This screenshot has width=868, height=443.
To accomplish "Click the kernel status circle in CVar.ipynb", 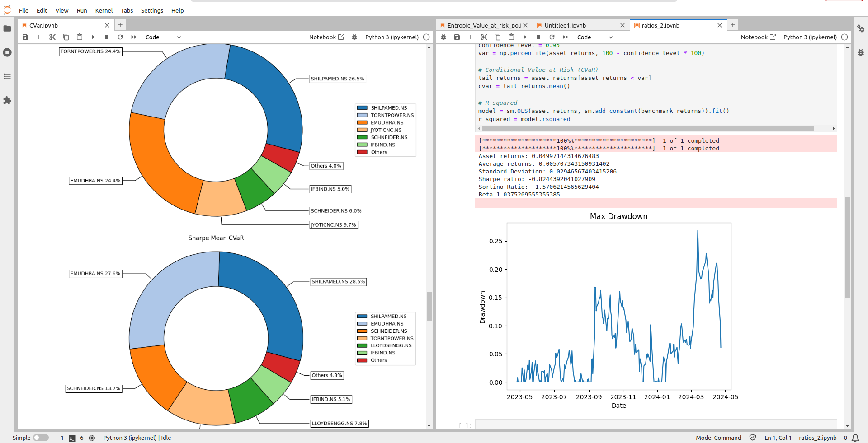I will point(426,37).
